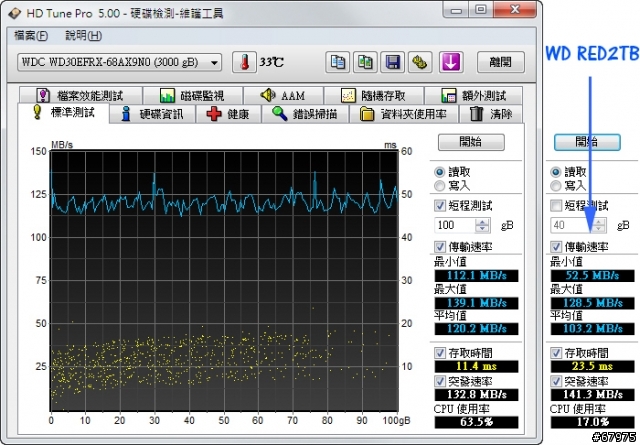Click the 33℃ temperature reading
This screenshot has height=445, width=640.
pyautogui.click(x=272, y=62)
